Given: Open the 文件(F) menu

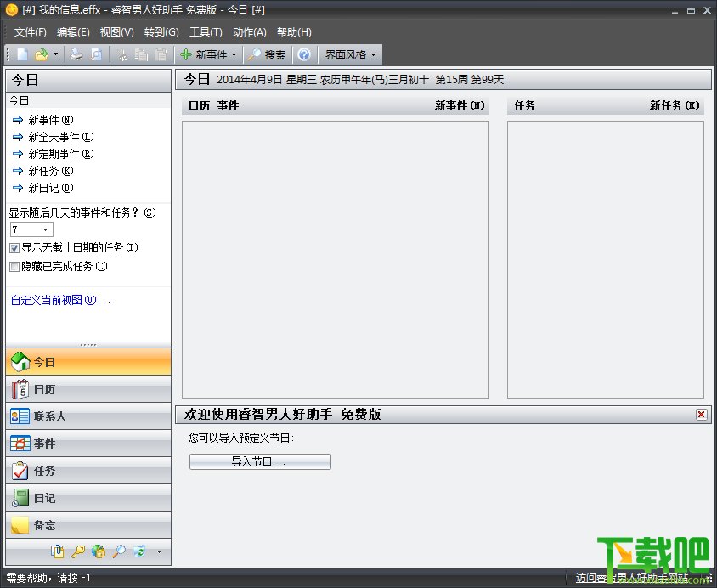Looking at the screenshot, I should point(31,32).
